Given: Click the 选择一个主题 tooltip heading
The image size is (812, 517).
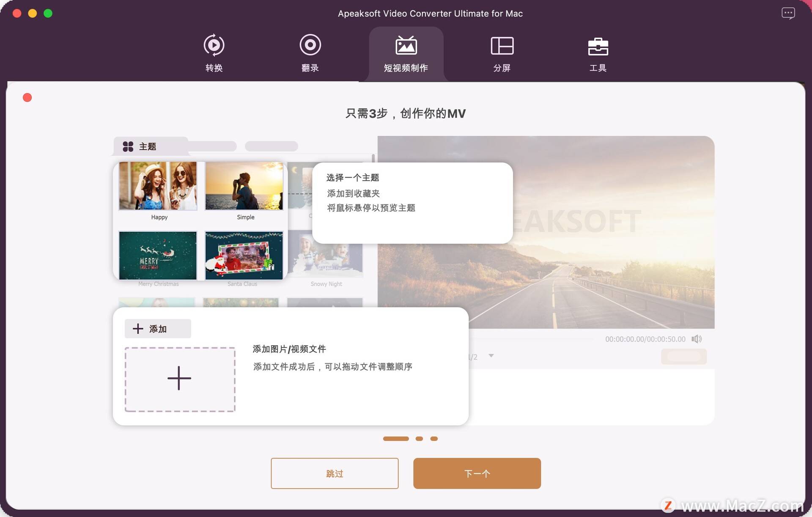Looking at the screenshot, I should coord(353,178).
